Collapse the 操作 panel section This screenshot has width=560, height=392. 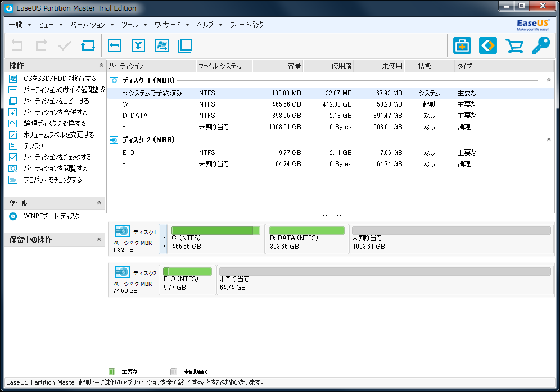pyautogui.click(x=101, y=65)
